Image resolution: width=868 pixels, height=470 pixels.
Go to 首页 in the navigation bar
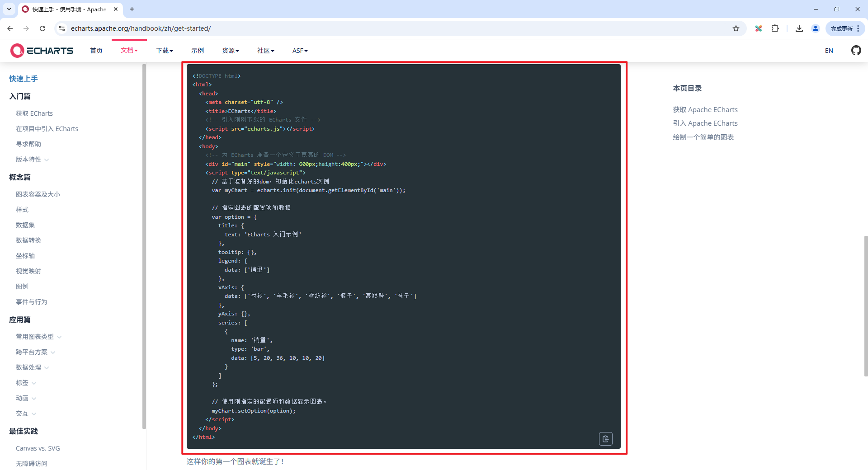(96, 51)
